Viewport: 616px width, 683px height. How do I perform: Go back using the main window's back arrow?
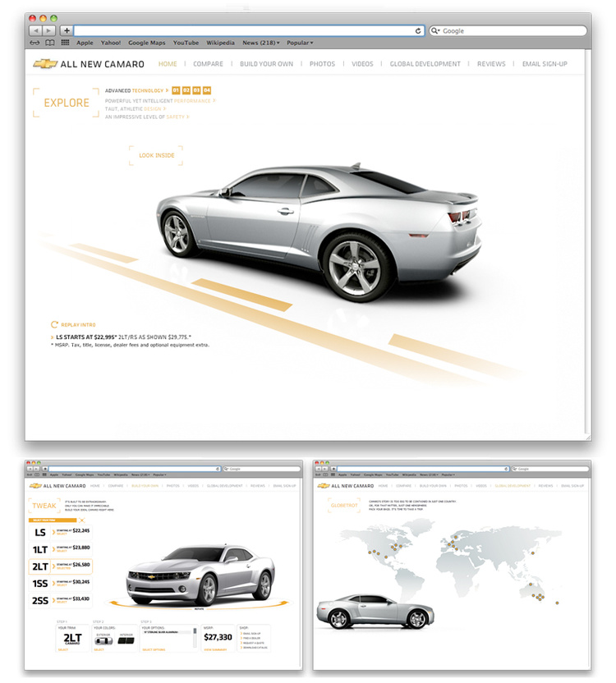click(x=36, y=30)
